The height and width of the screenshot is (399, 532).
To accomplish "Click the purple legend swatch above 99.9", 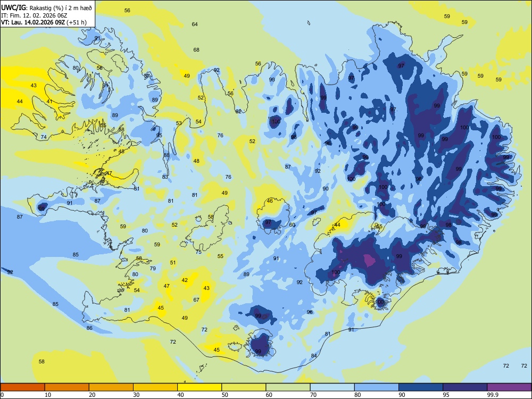I will 509,387.
